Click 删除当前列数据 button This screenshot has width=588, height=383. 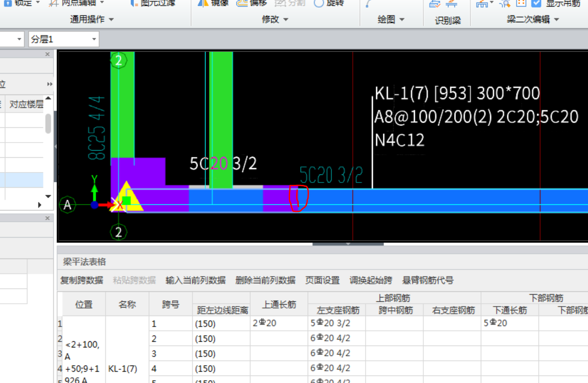(x=266, y=280)
